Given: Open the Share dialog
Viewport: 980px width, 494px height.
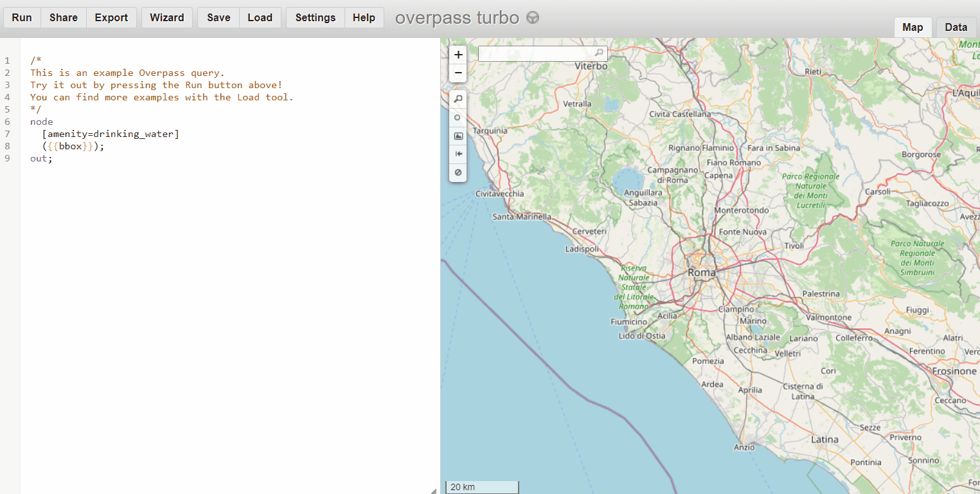Looking at the screenshot, I should [64, 17].
